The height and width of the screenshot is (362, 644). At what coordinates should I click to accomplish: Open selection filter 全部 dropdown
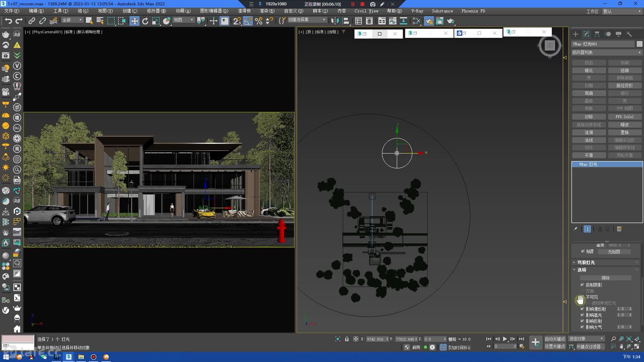tap(72, 20)
